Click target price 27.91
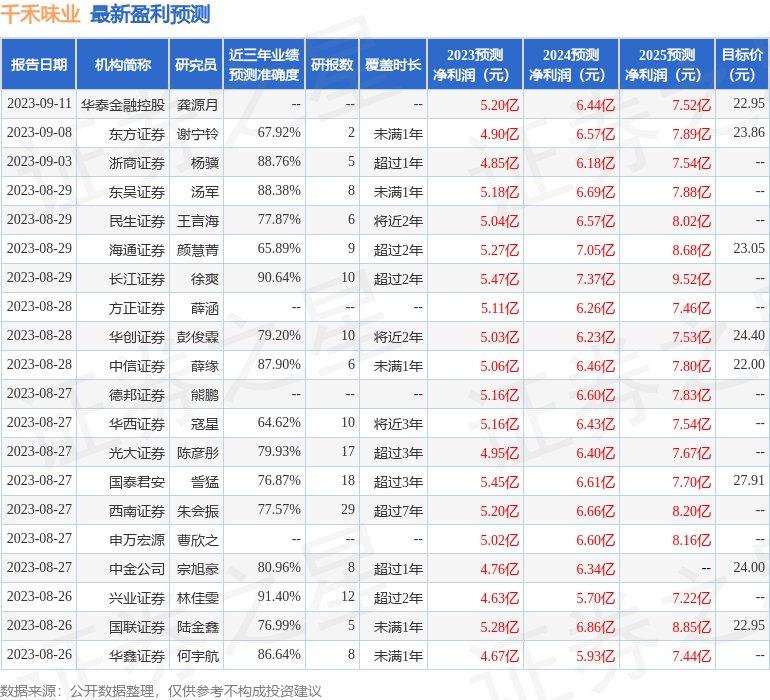770x700 pixels. click(x=749, y=480)
